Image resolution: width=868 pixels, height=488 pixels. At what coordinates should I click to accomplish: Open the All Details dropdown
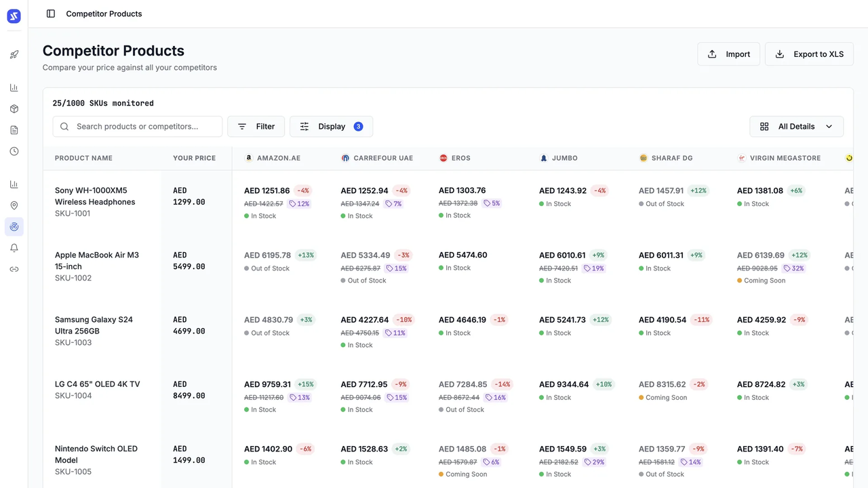tap(796, 127)
